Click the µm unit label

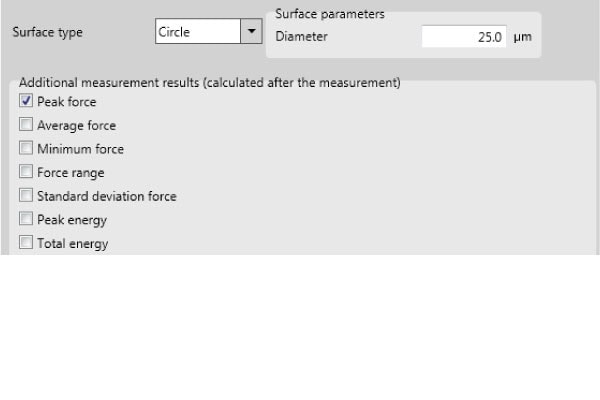[523, 36]
